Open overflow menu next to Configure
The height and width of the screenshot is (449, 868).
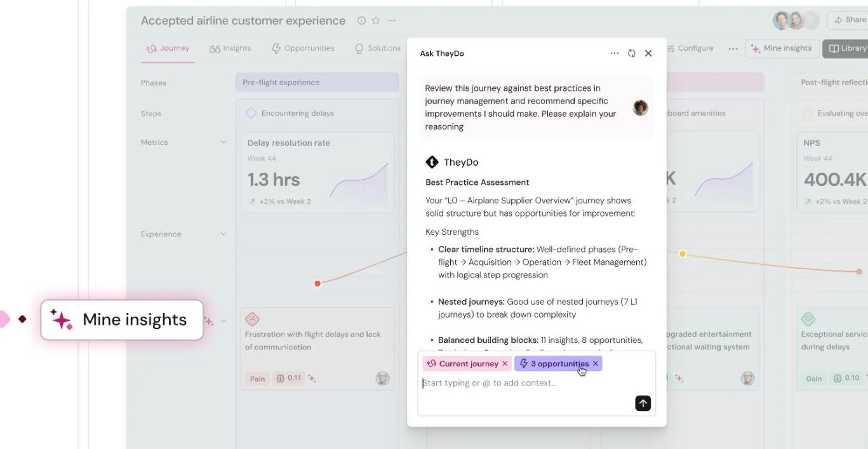click(x=733, y=48)
